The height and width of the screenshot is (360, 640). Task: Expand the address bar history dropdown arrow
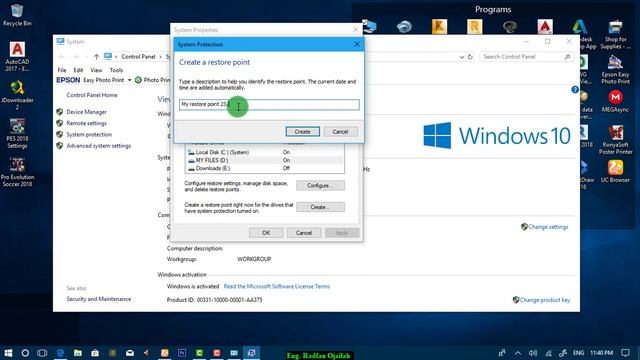point(462,57)
